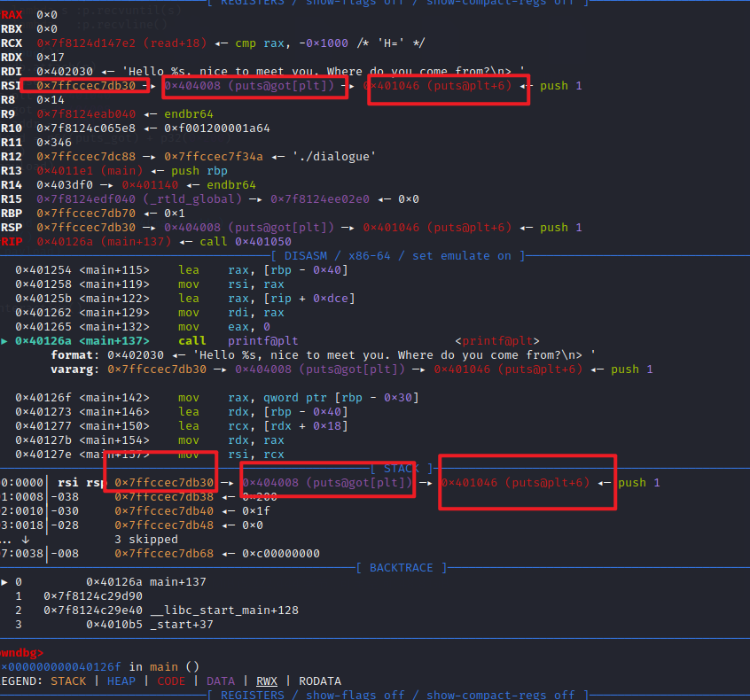The height and width of the screenshot is (700, 750).
Task: Click the STACK legend label
Action: 68,681
